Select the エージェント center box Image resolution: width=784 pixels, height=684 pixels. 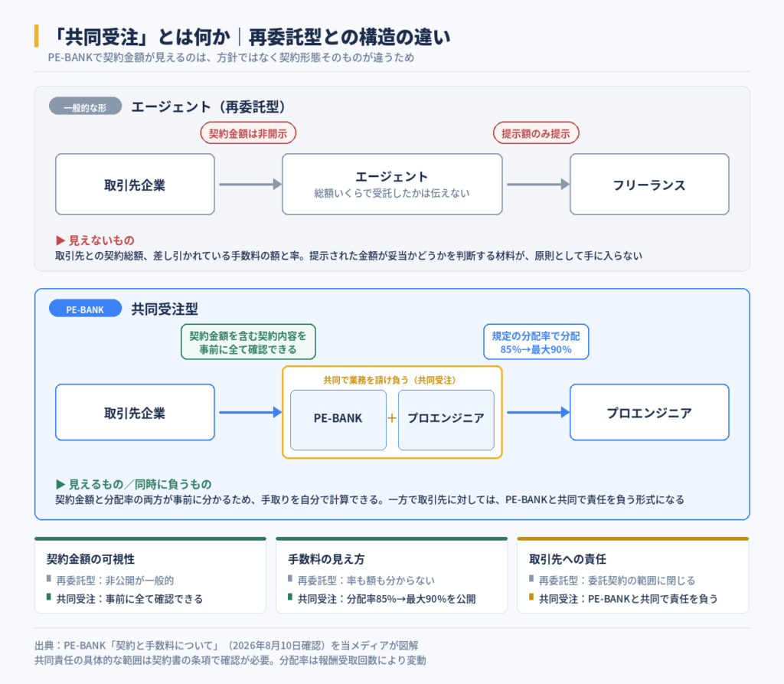(392, 184)
